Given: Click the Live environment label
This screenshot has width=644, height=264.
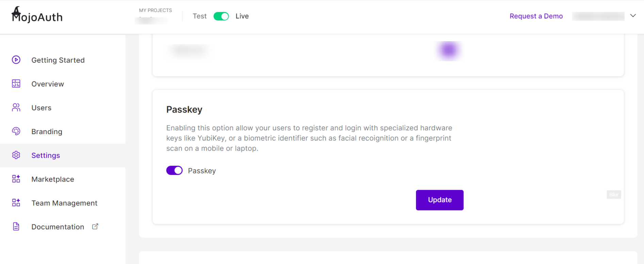Looking at the screenshot, I should (x=242, y=16).
